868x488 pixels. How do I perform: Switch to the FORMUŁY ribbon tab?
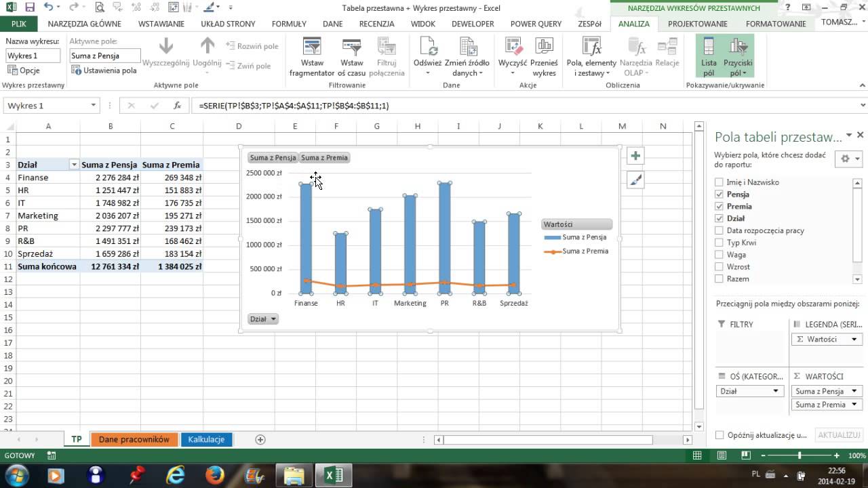(x=289, y=24)
